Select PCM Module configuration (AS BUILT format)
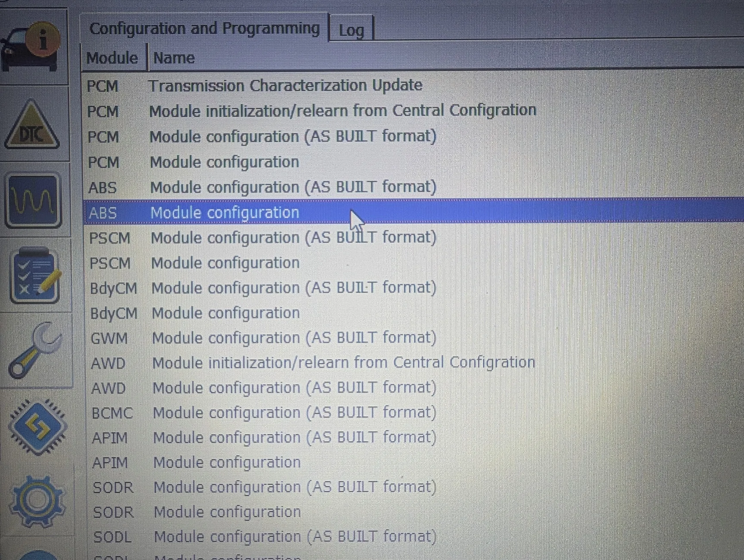Viewport: 744px width, 560px height. (x=413, y=137)
